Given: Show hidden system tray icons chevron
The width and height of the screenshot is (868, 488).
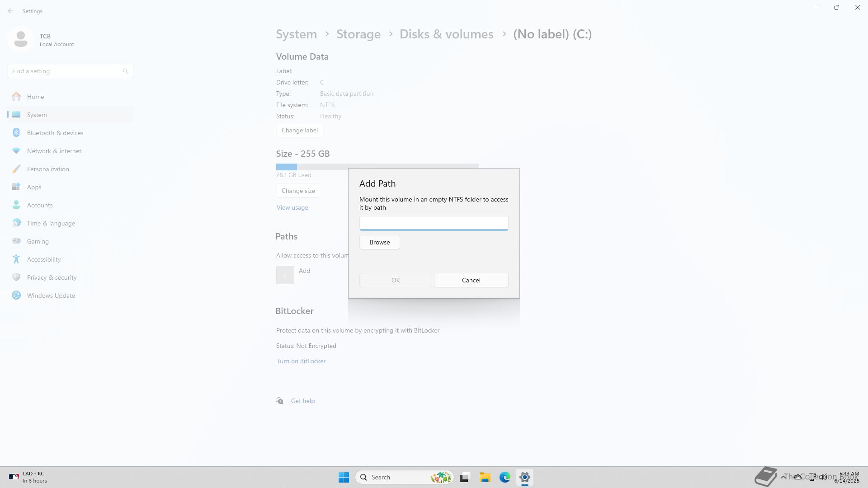Looking at the screenshot, I should coord(783,477).
